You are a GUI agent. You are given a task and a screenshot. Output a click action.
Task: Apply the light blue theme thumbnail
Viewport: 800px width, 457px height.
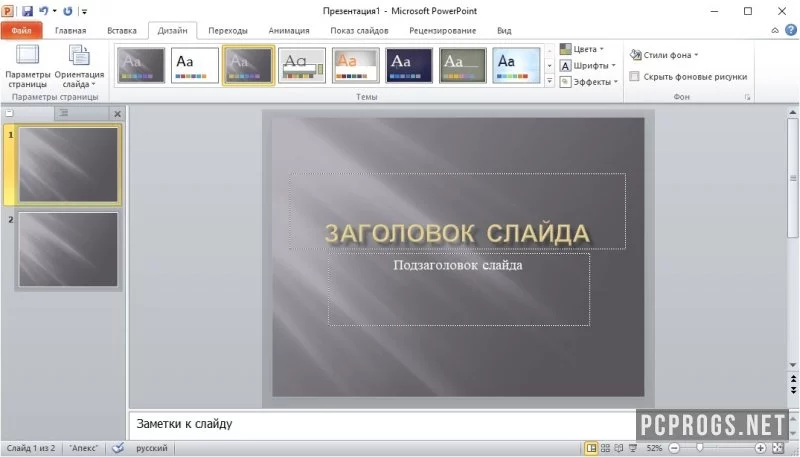[516, 65]
